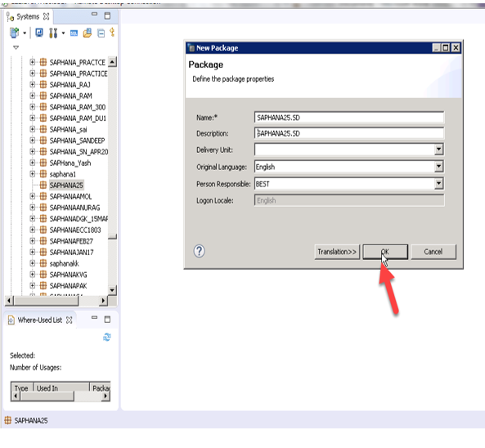Select the SAPHANA_RAM_DU1 package
Screen dimensions: 485x448
[x=78, y=118]
